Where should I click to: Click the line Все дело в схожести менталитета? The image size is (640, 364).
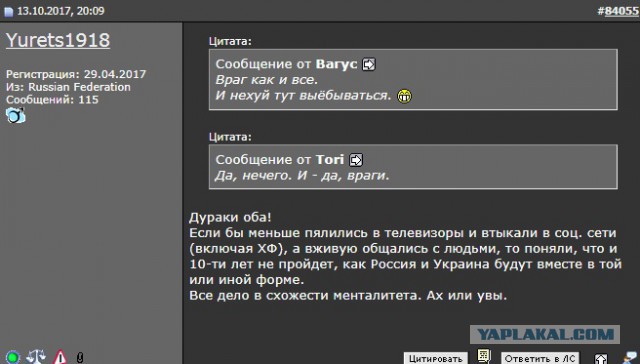pyautogui.click(x=305, y=295)
